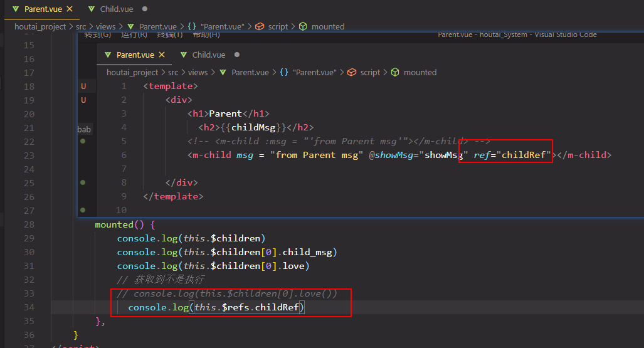Click opening <template> tag in inset

171,86
